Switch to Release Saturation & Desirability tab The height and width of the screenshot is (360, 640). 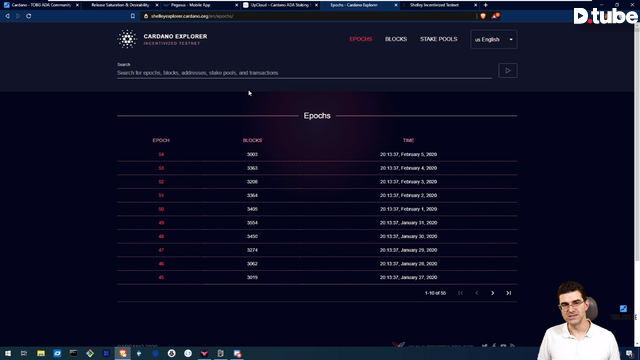pyautogui.click(x=120, y=5)
